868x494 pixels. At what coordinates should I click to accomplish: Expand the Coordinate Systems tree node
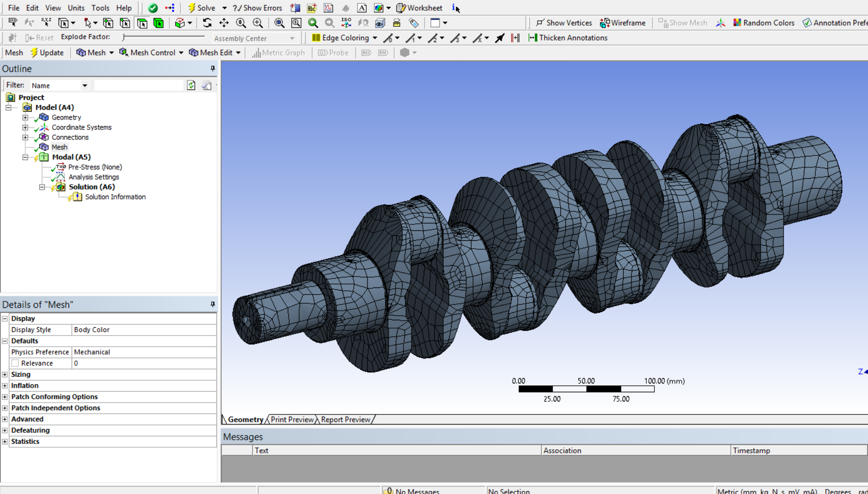pyautogui.click(x=25, y=128)
